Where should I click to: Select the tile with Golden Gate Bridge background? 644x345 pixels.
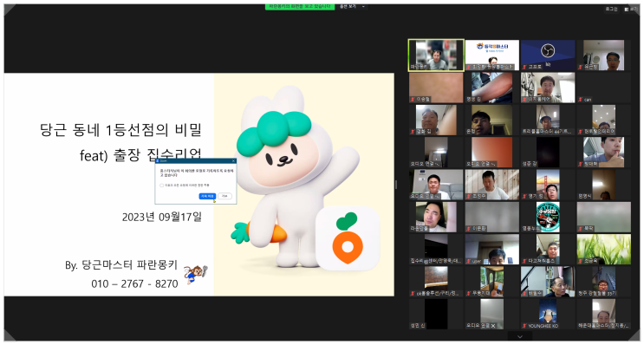[548, 185]
